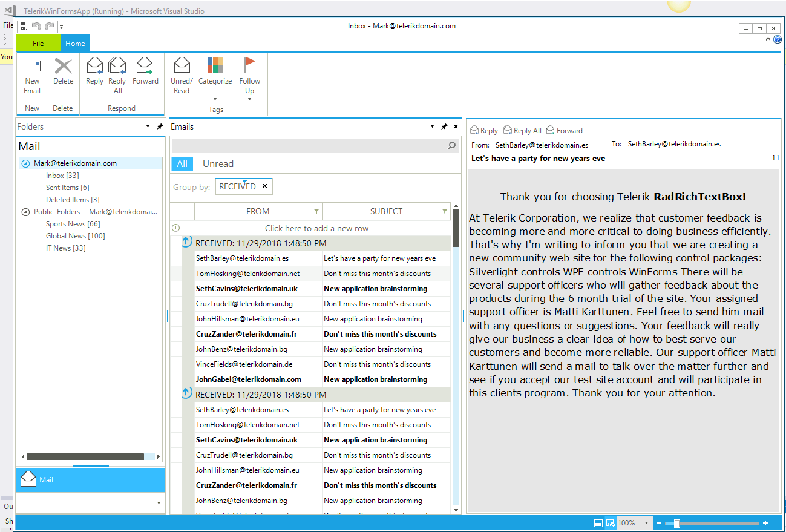The height and width of the screenshot is (532, 786).
Task: Click Reply in the reading pane
Action: (484, 130)
